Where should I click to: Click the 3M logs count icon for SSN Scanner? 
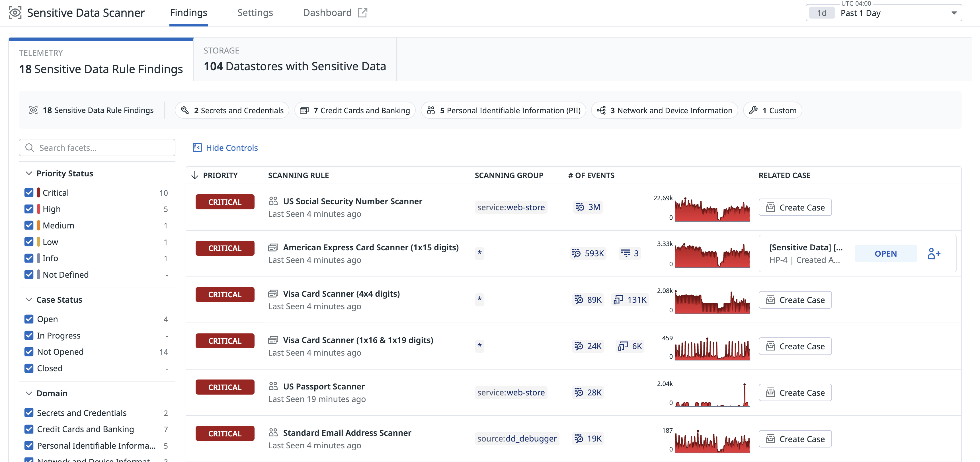click(x=580, y=207)
